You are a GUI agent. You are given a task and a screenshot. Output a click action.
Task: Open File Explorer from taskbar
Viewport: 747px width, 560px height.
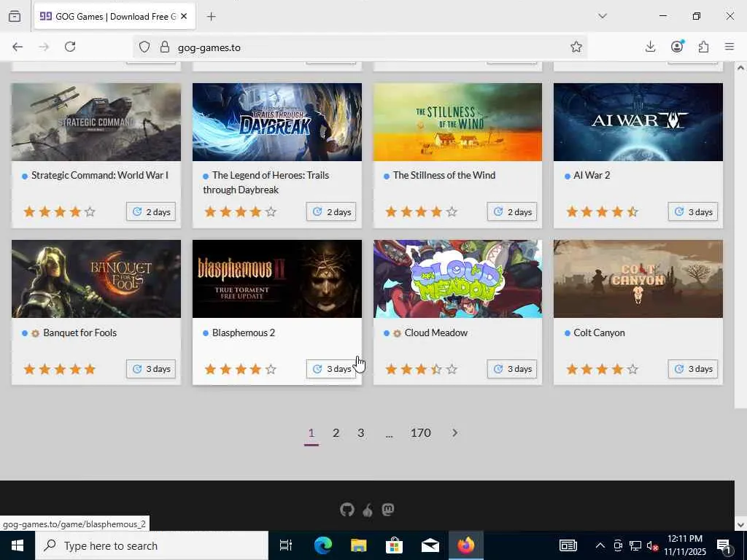[x=359, y=545]
